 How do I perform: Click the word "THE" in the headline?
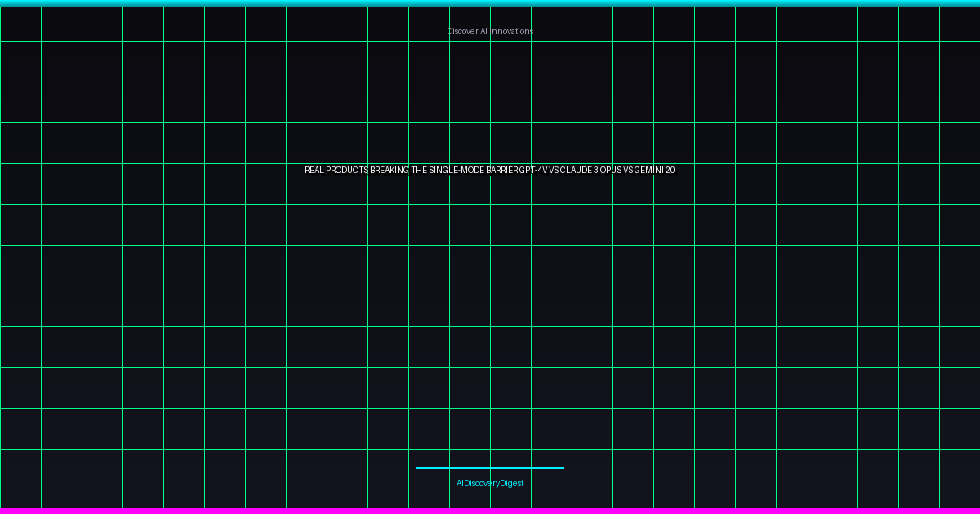[419, 170]
